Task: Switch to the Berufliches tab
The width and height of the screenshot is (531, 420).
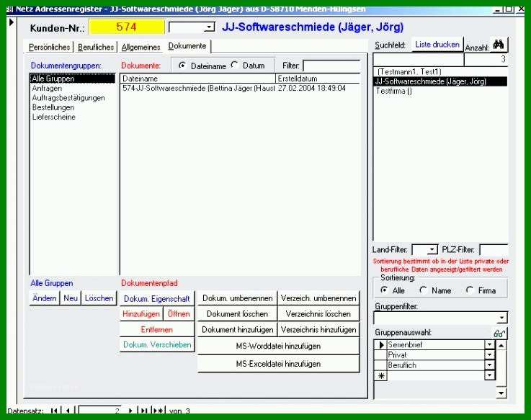Action: pyautogui.click(x=96, y=47)
